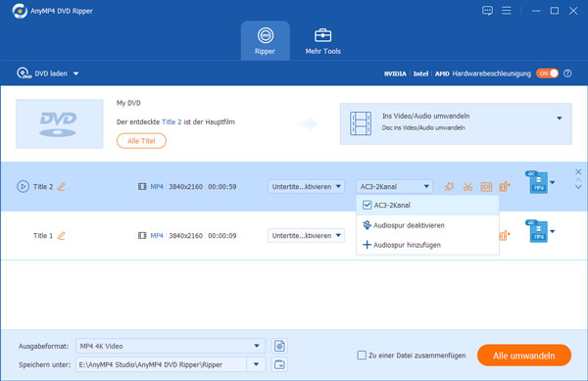The image size is (588, 381).
Task: Rename Title 2 with pencil icon
Action: coord(62,186)
